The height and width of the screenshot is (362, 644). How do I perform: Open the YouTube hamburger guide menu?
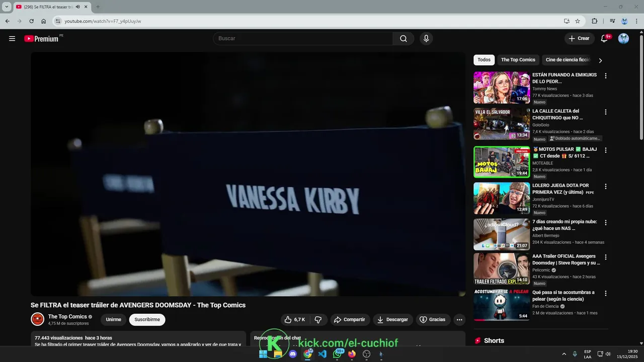(x=12, y=39)
